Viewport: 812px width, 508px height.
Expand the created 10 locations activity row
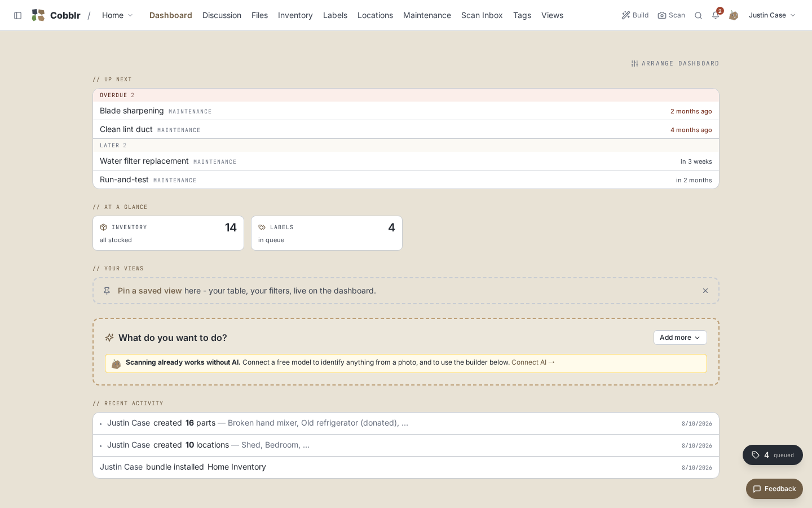click(x=406, y=445)
